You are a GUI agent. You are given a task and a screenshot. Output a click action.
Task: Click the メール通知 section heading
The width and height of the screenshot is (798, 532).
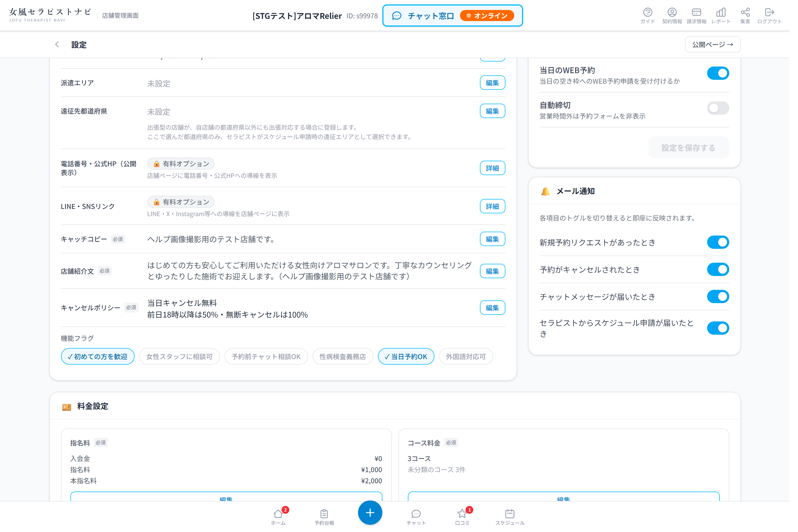pos(582,193)
